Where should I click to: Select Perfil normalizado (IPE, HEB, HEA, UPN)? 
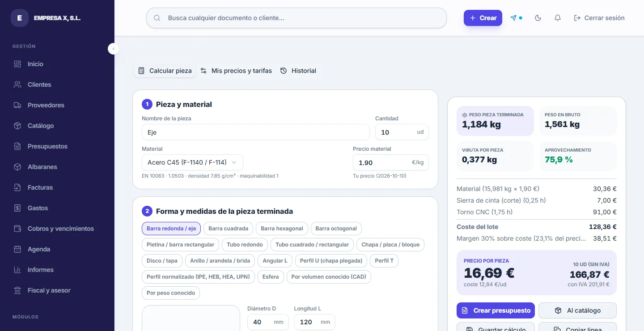click(198, 277)
